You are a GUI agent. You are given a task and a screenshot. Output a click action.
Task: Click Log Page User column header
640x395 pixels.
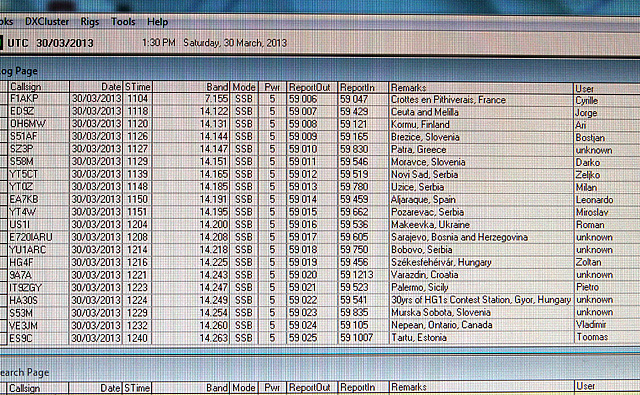tap(607, 89)
